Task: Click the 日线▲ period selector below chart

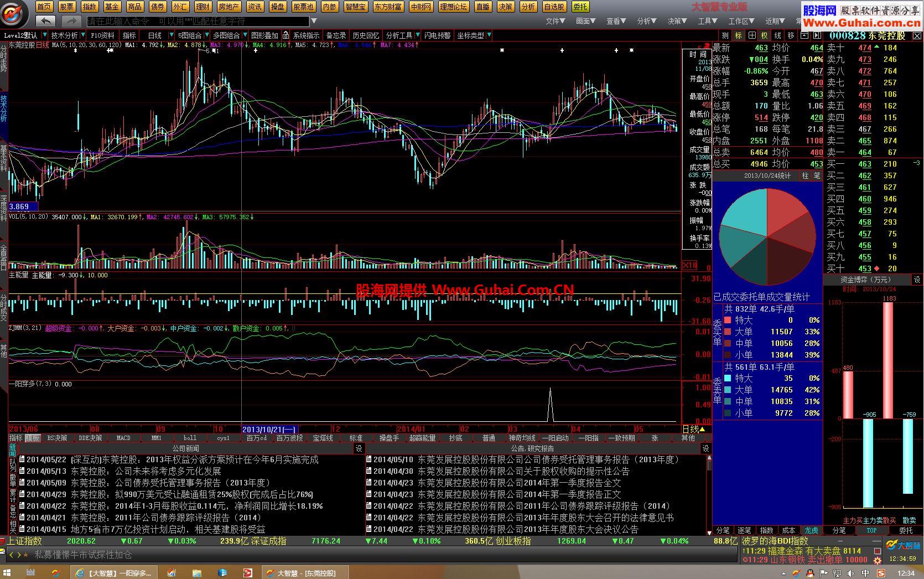Action: [694, 429]
